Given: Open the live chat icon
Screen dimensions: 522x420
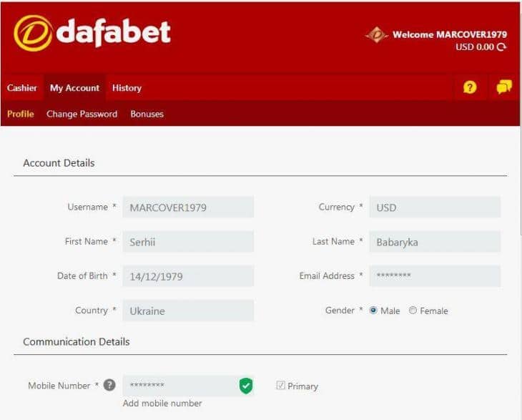Looking at the screenshot, I should tap(504, 87).
